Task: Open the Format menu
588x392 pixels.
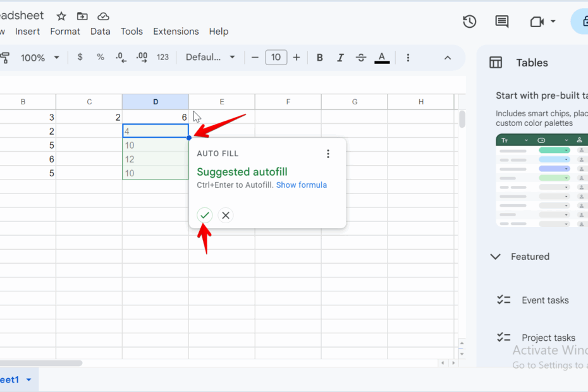Action: pyautogui.click(x=65, y=32)
